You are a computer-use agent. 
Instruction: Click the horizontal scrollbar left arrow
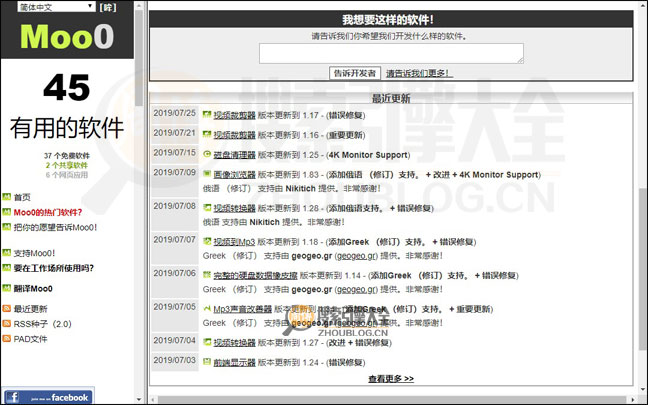point(153,400)
